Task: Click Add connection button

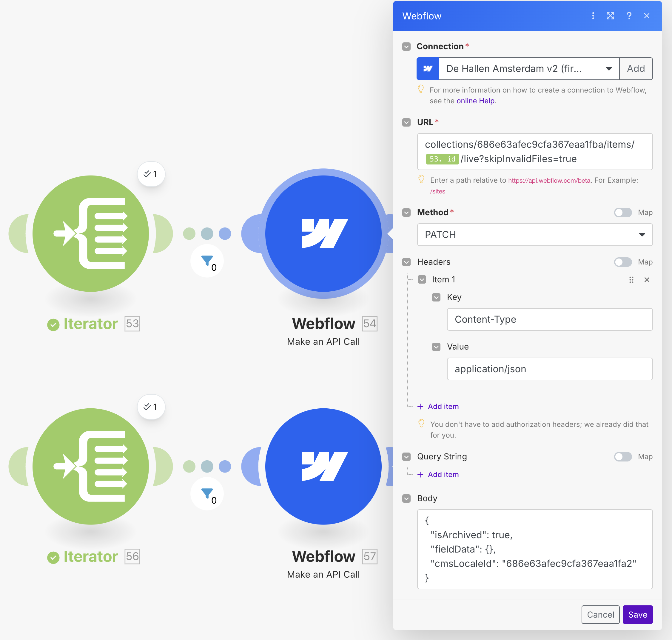Action: coord(636,69)
